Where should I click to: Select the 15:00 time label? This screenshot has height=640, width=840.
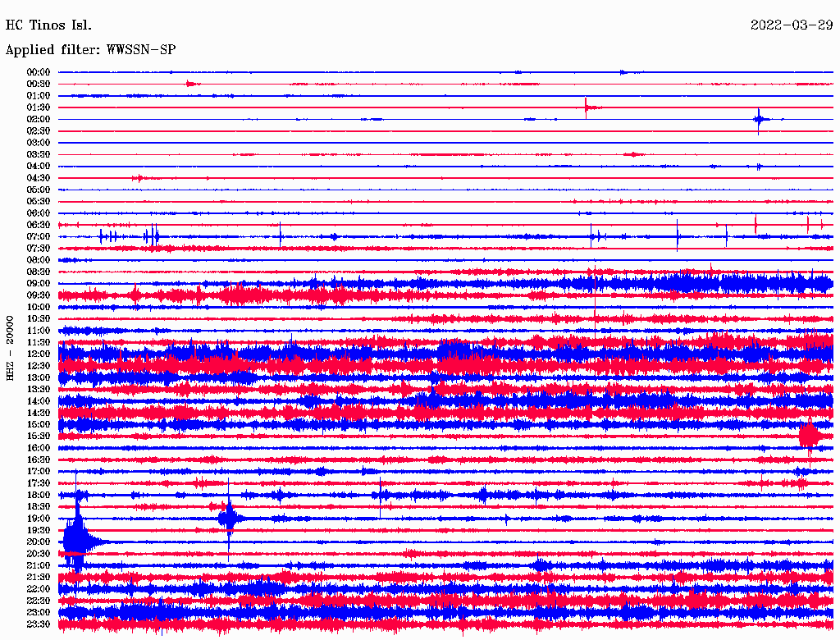point(39,425)
